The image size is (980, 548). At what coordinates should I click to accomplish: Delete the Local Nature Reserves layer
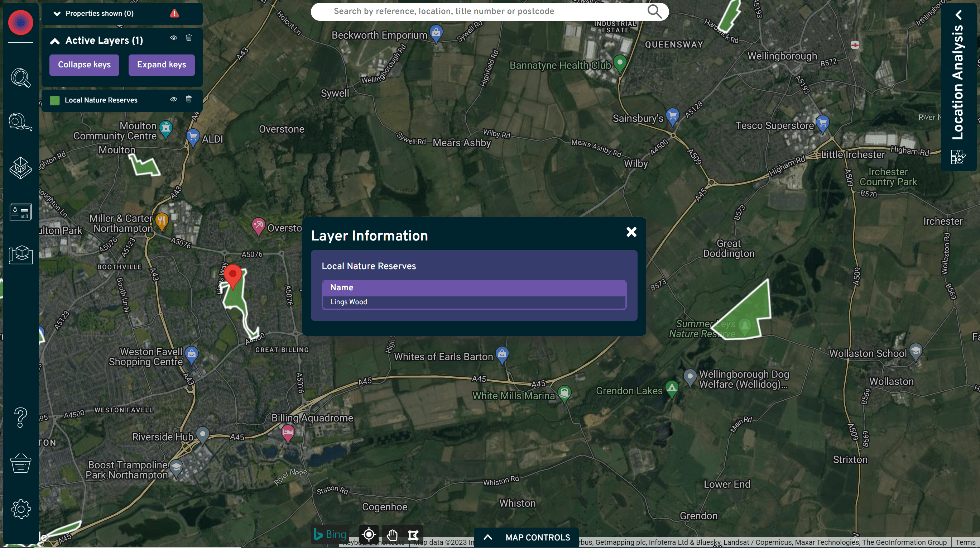click(x=189, y=99)
